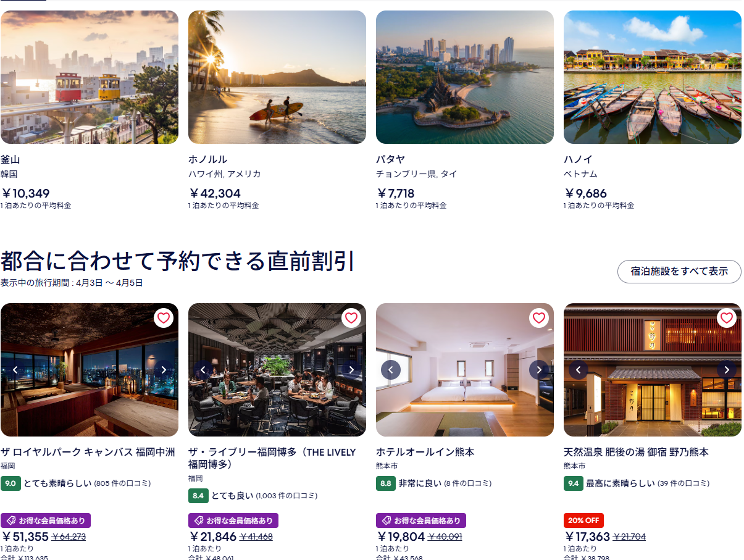
Task: View next photo of ホテルオールイン熊本
Action: 539,370
